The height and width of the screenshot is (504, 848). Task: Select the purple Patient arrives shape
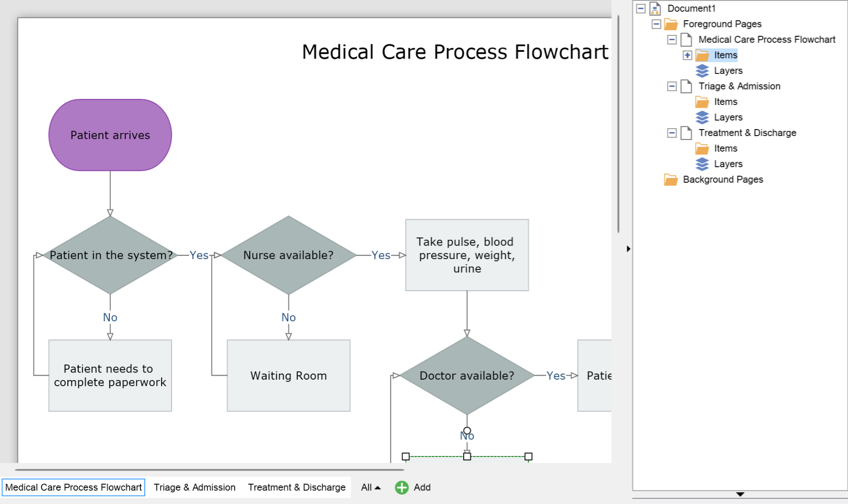pyautogui.click(x=110, y=135)
